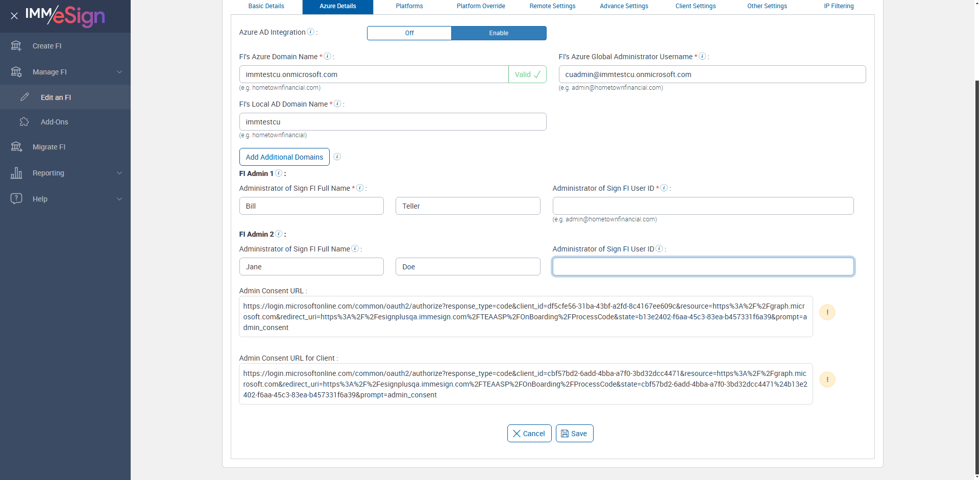Click the FI Admin 2 last name field
980x480 pixels.
pyautogui.click(x=468, y=267)
